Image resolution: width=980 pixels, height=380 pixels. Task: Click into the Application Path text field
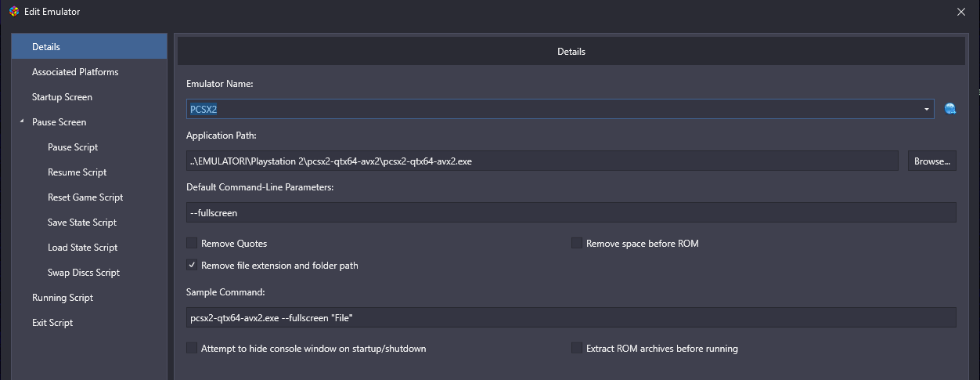542,161
